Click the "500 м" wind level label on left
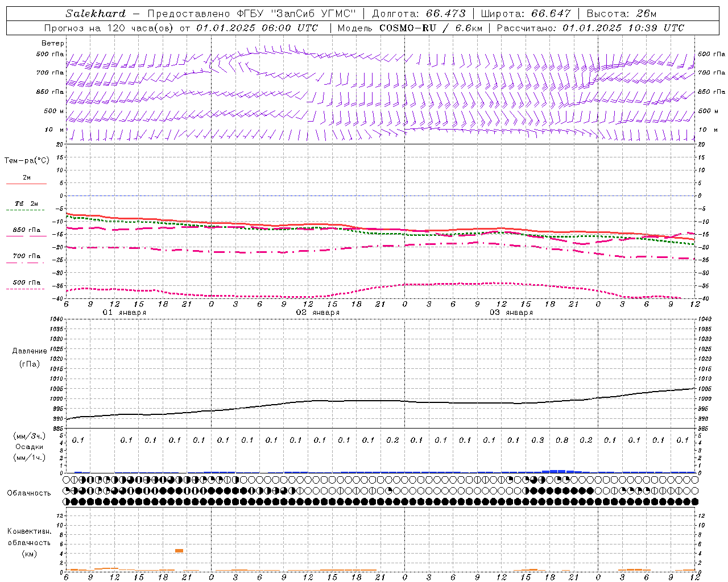The width and height of the screenshot is (728, 582). pyautogui.click(x=54, y=111)
